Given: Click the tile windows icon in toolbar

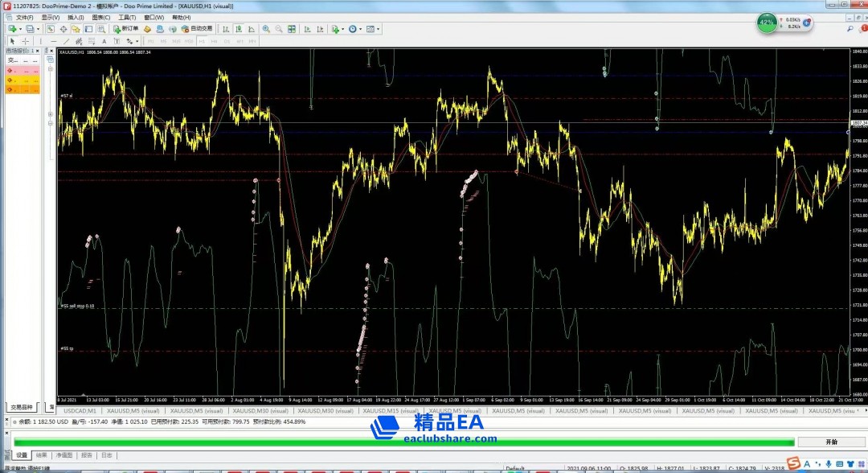Looking at the screenshot, I should coord(292,29).
